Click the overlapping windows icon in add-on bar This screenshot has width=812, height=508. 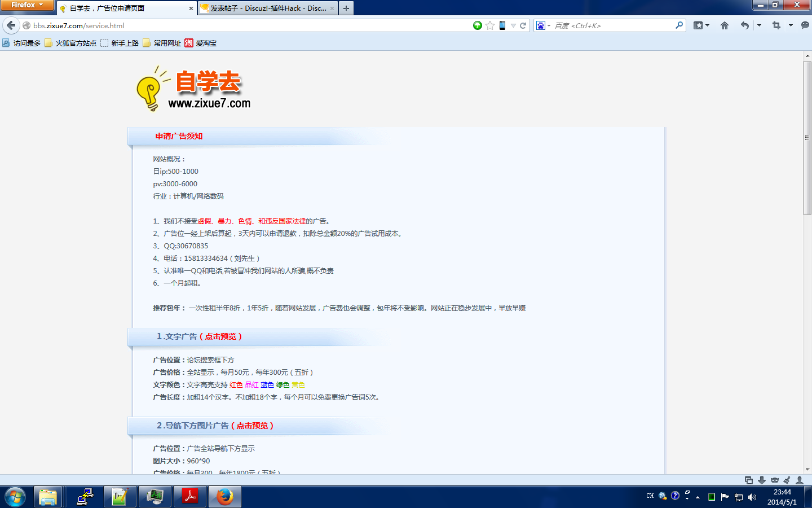(x=749, y=480)
